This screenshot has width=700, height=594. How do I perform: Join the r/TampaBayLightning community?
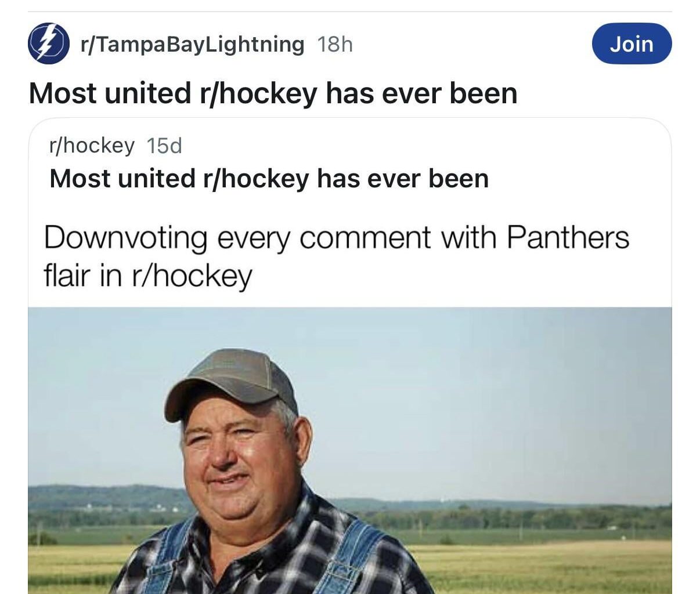pyautogui.click(x=632, y=43)
